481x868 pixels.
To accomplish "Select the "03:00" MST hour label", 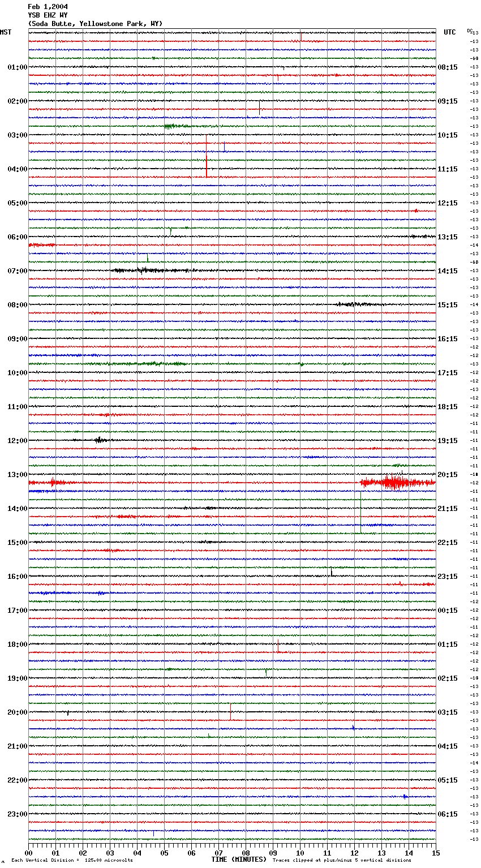I will (18, 135).
